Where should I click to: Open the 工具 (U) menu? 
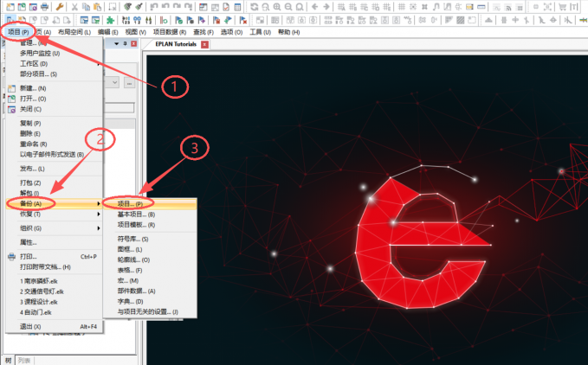[x=261, y=32]
